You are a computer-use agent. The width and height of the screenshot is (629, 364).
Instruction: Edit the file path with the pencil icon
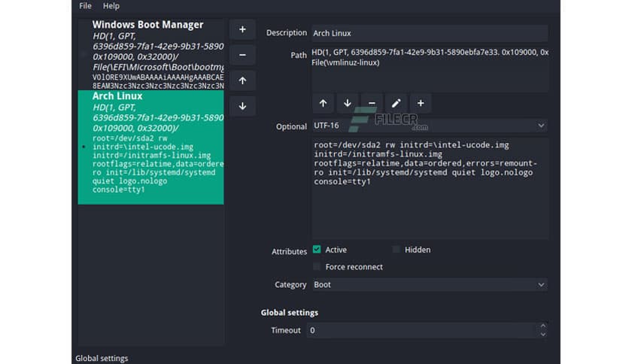pos(396,103)
